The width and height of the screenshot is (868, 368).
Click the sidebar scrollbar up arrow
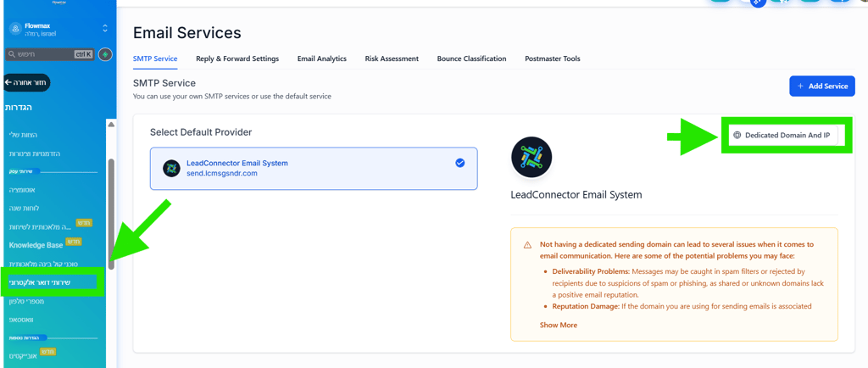(111, 125)
